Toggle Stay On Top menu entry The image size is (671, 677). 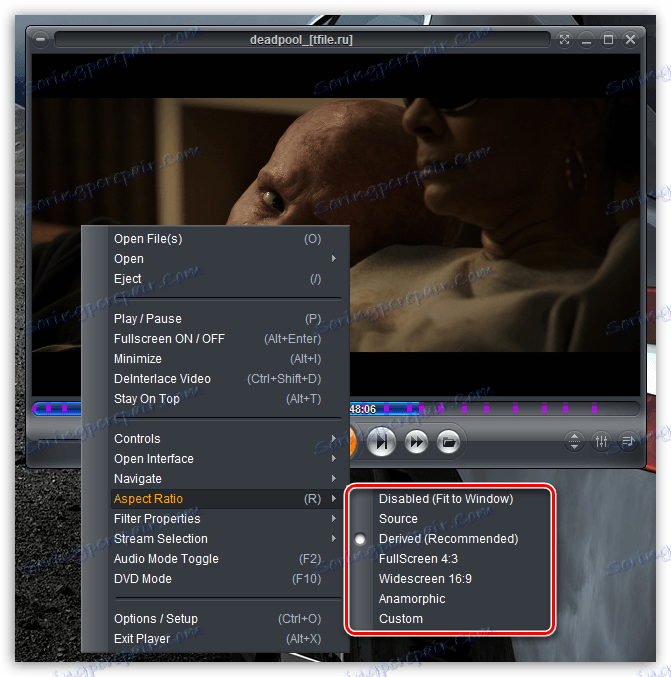coord(225,399)
